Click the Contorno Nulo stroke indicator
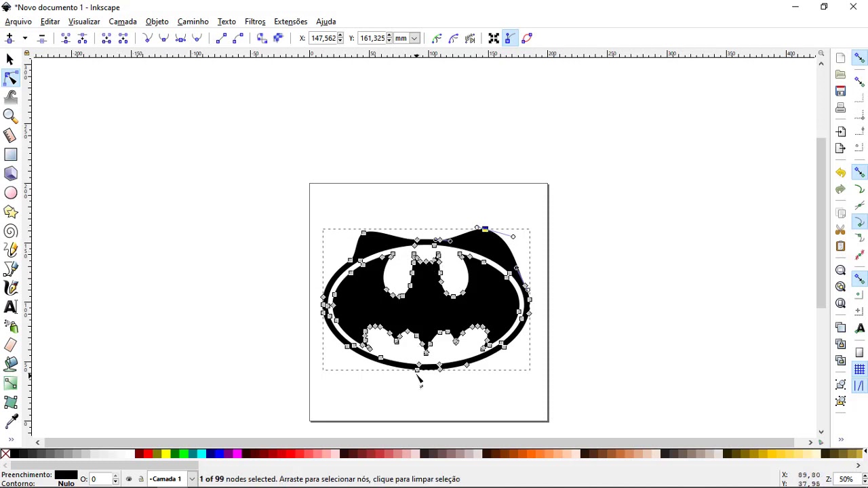The width and height of the screenshot is (868, 488). click(x=66, y=483)
